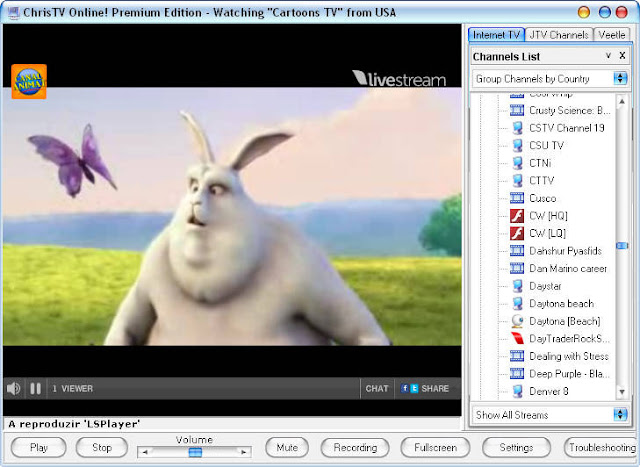The image size is (640, 467).
Task: Switch to the Internet TV tab
Action: [496, 35]
